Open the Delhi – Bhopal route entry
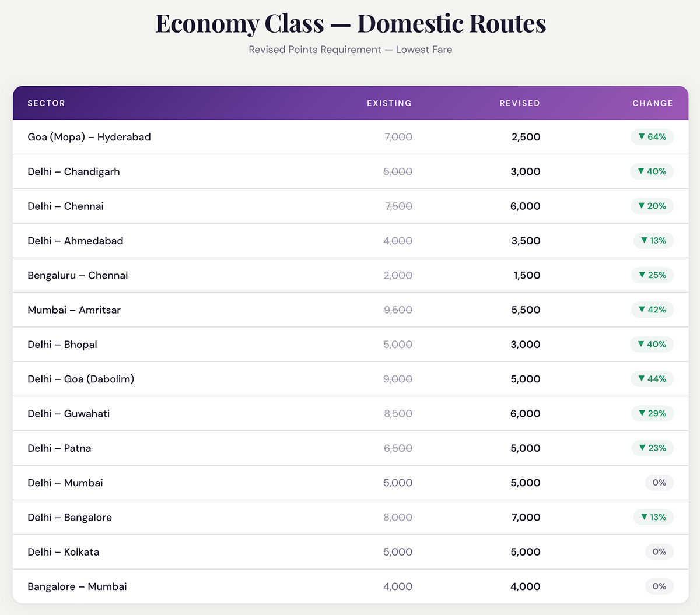 (x=62, y=345)
